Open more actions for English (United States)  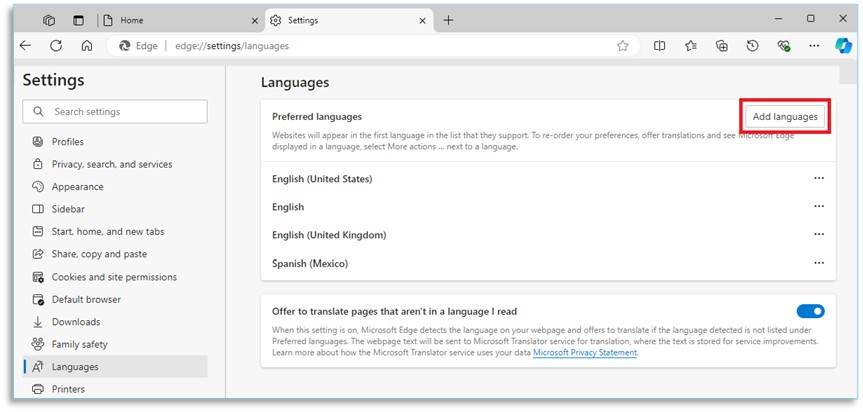click(x=819, y=178)
